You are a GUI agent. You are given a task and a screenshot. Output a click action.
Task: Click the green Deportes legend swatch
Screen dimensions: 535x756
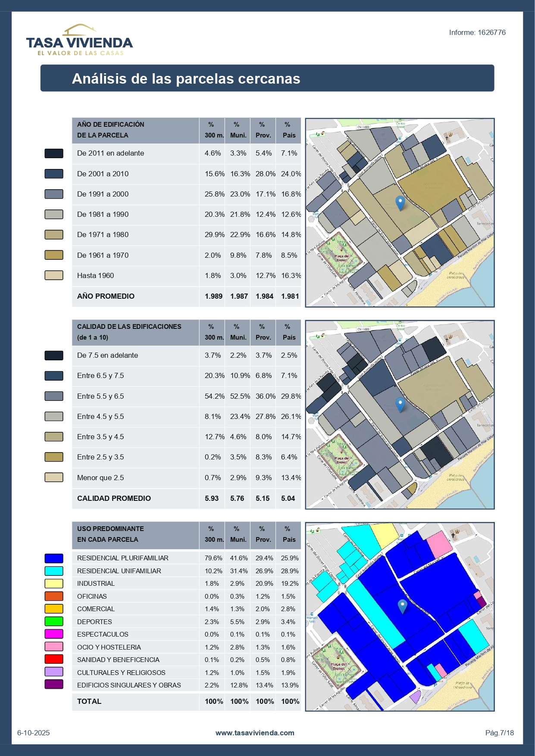point(54,622)
